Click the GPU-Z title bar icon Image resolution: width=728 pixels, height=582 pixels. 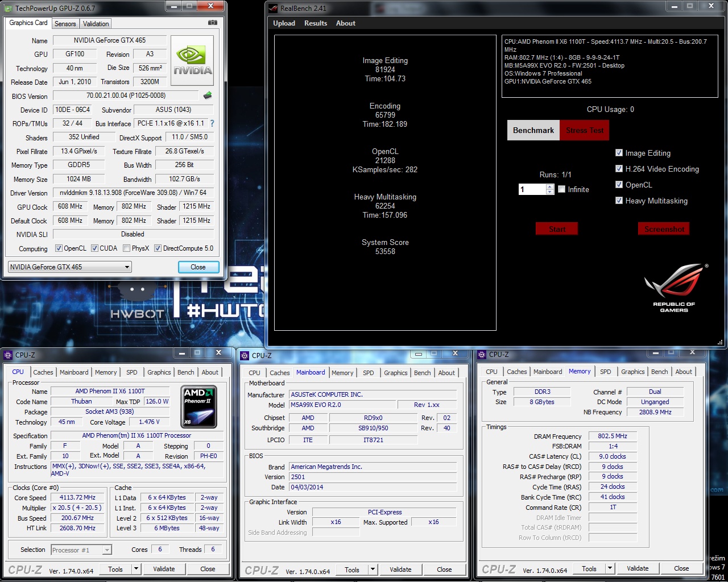click(x=9, y=8)
